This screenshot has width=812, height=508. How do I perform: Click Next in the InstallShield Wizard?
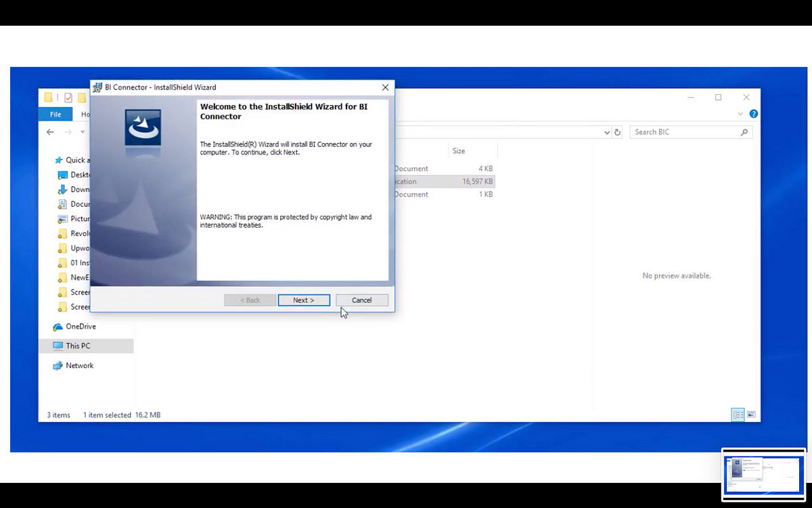304,300
